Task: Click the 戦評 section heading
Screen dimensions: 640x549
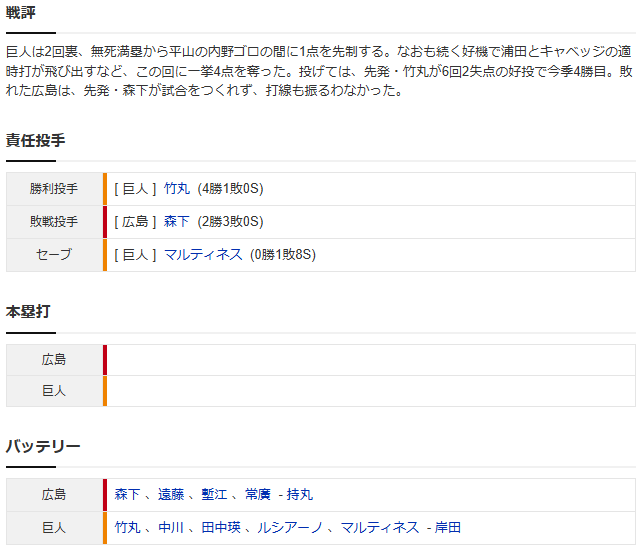Action: tap(20, 13)
